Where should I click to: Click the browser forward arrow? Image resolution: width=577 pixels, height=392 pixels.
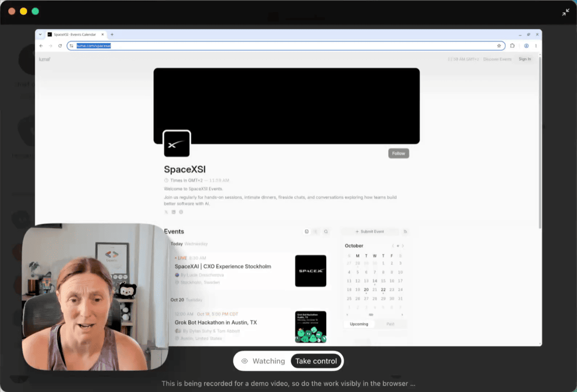click(x=50, y=46)
